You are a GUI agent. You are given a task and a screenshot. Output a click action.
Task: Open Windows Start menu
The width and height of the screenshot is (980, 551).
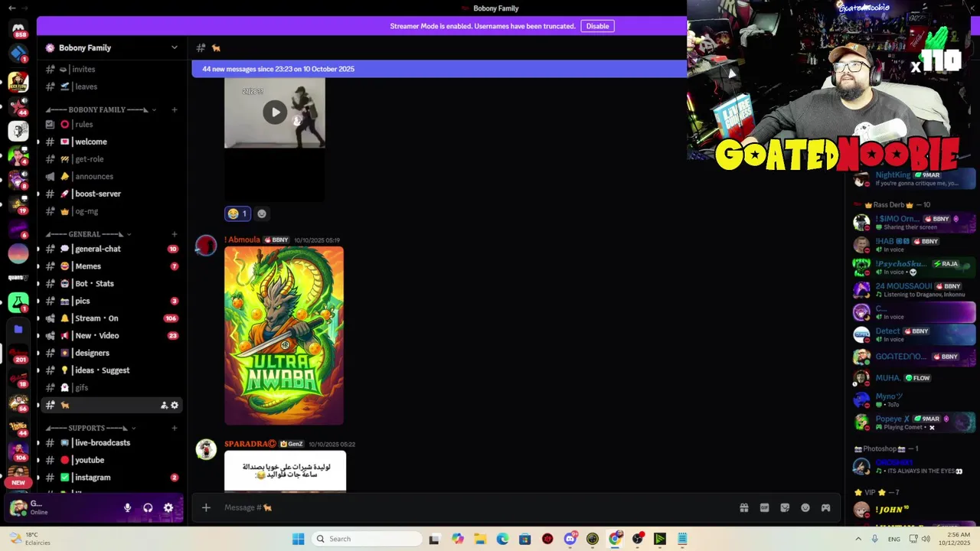coord(298,539)
